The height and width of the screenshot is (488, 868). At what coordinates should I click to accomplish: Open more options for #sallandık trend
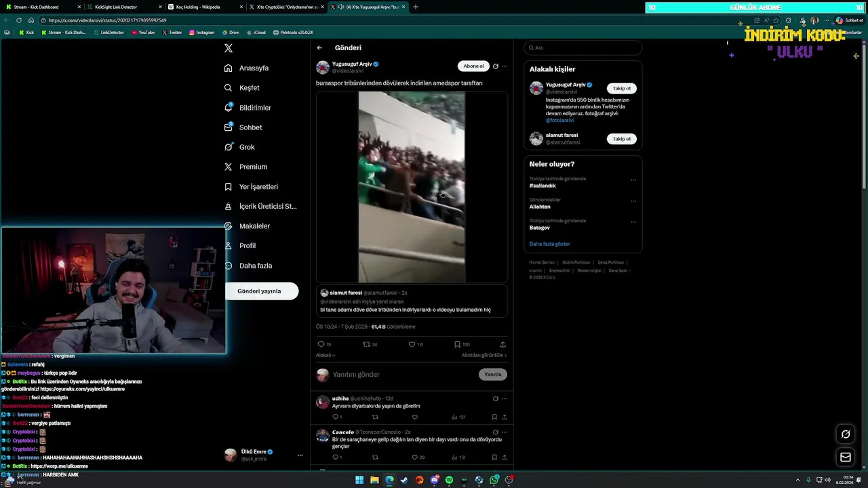coord(633,180)
